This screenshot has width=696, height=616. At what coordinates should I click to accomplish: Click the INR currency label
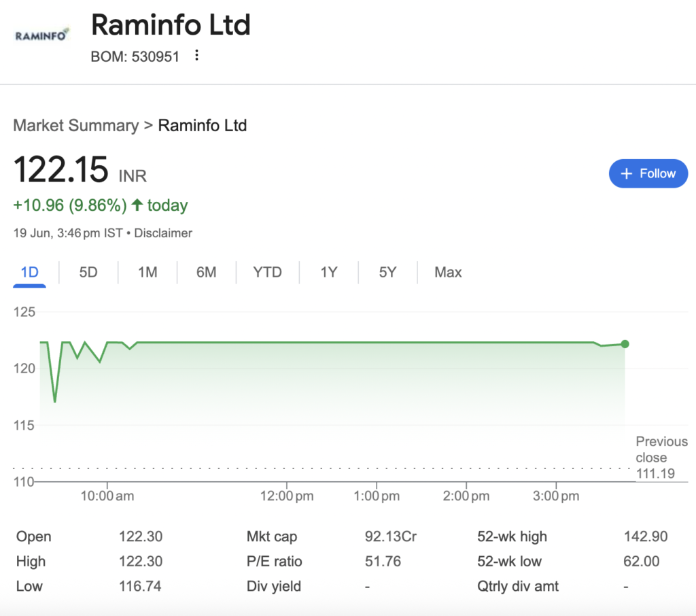tap(133, 176)
